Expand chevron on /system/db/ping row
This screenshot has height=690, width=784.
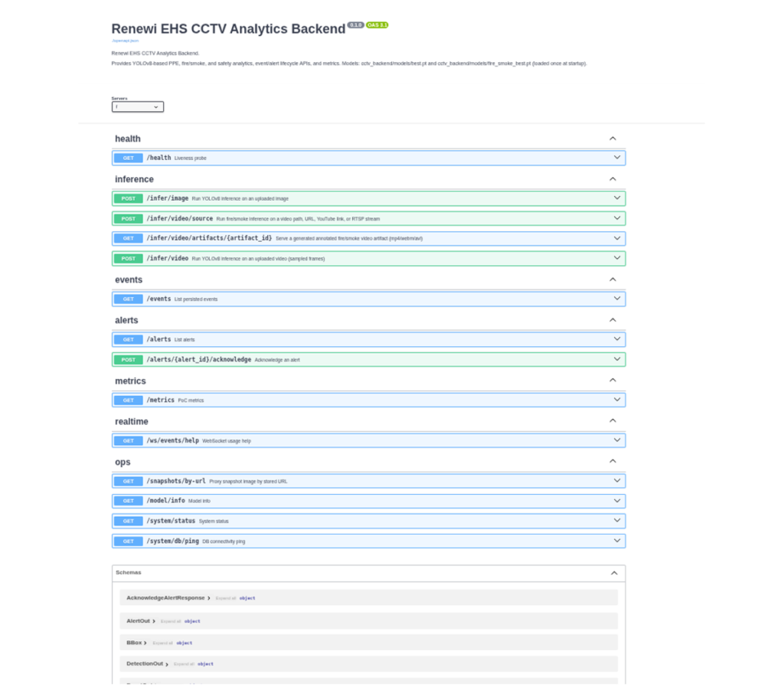[x=617, y=541]
